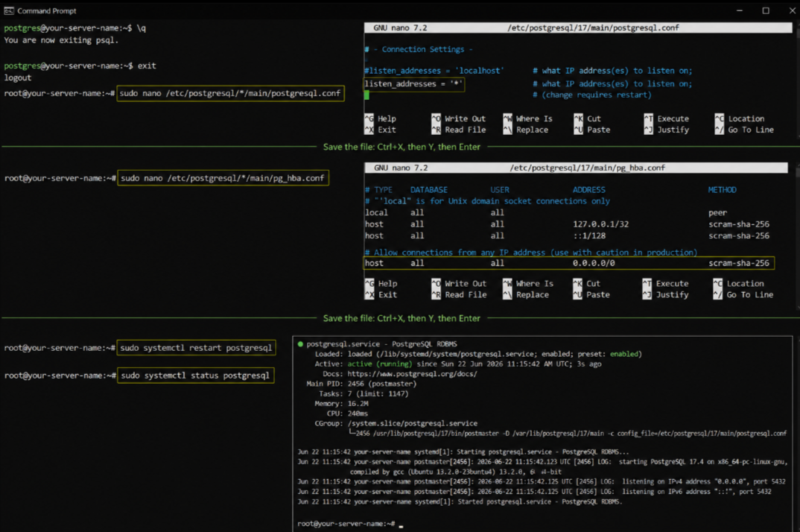The height and width of the screenshot is (532, 800).
Task: Click Go To Line in pg_hba.conf nano
Action: pyautogui.click(x=743, y=294)
